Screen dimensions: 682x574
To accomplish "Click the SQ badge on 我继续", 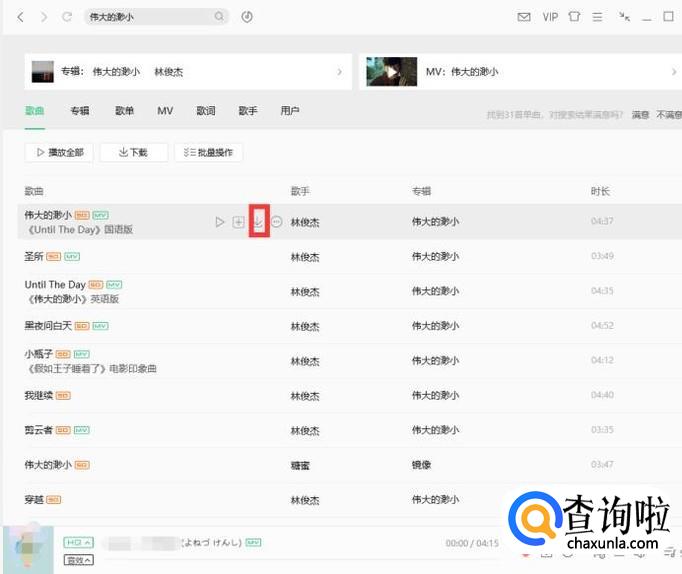I will pyautogui.click(x=63, y=396).
